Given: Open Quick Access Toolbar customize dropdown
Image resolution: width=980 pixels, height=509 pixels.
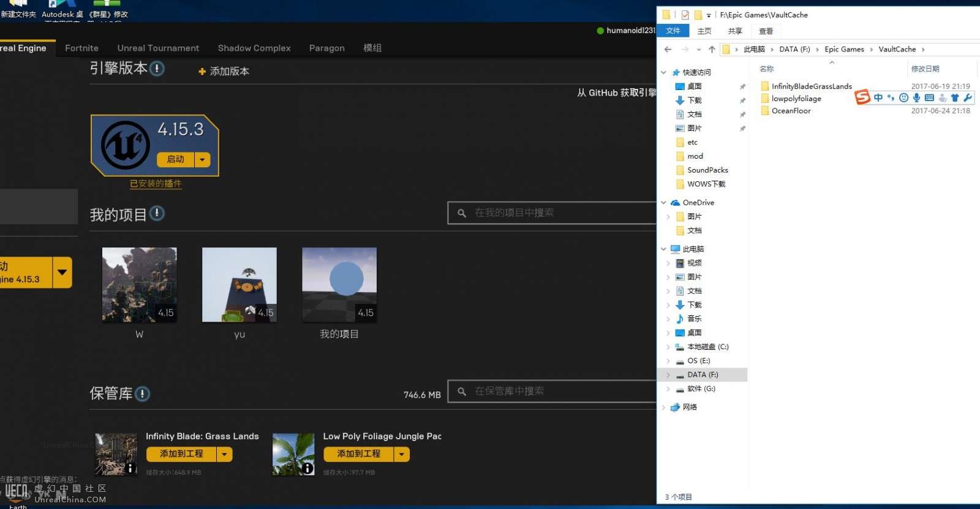Looking at the screenshot, I should [709, 15].
